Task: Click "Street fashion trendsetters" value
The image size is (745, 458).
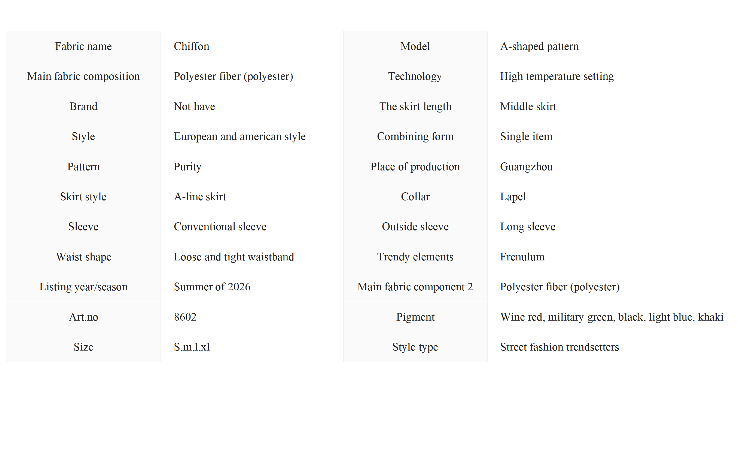Action: [559, 347]
